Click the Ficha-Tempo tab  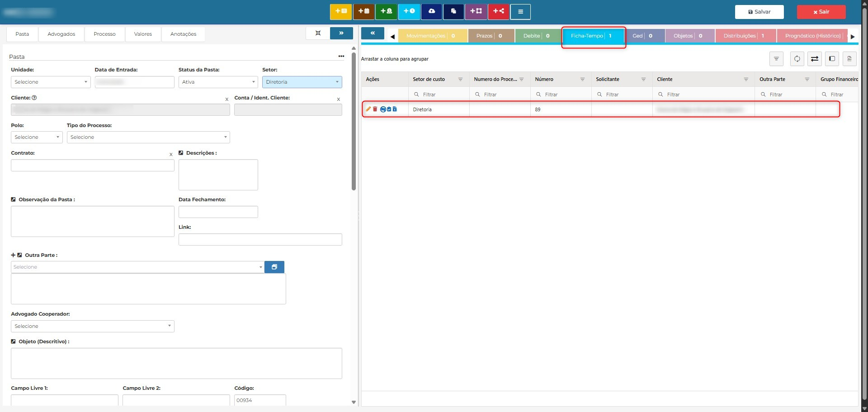tap(593, 36)
